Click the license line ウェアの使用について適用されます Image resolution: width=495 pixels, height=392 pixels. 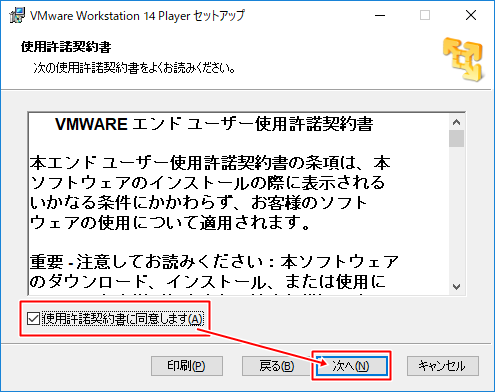tap(170, 223)
